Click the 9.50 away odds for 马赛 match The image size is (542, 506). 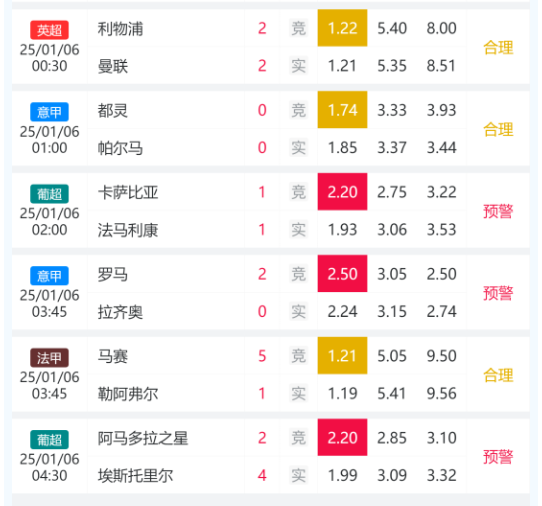pos(441,356)
